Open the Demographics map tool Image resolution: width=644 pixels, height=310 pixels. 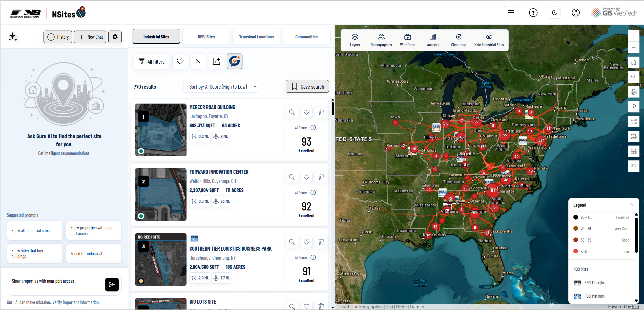point(381,40)
